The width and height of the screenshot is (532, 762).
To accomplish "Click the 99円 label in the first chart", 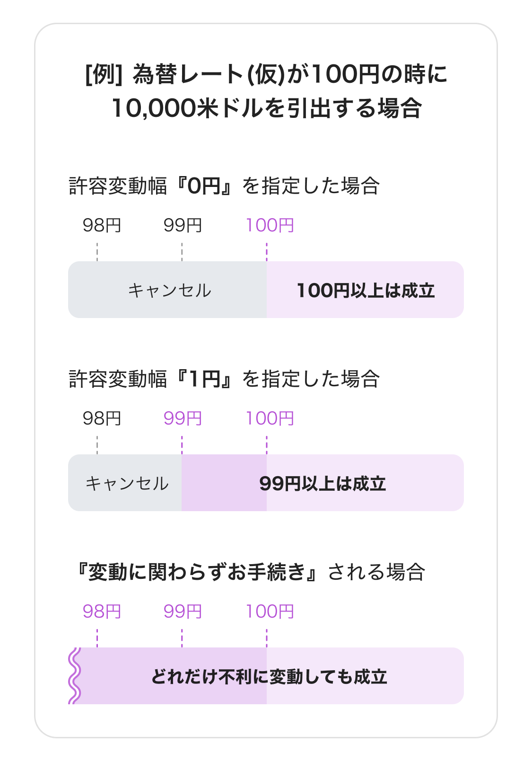I will pyautogui.click(x=183, y=225).
